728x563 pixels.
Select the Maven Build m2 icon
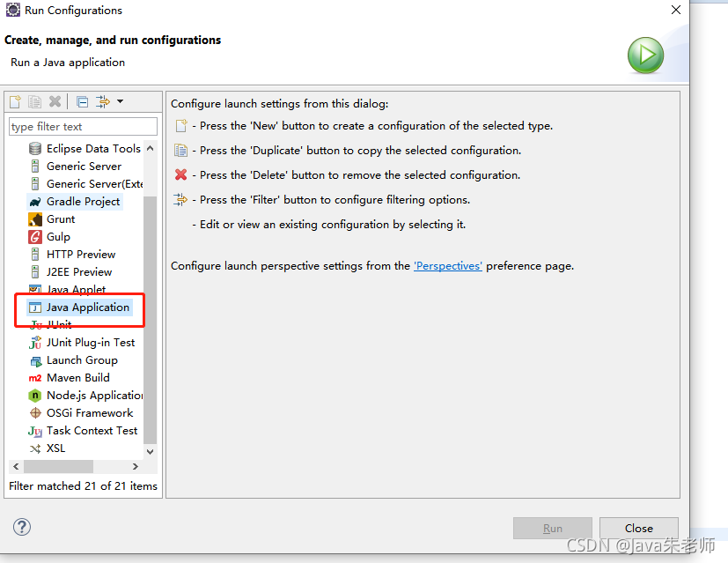pyautogui.click(x=35, y=378)
